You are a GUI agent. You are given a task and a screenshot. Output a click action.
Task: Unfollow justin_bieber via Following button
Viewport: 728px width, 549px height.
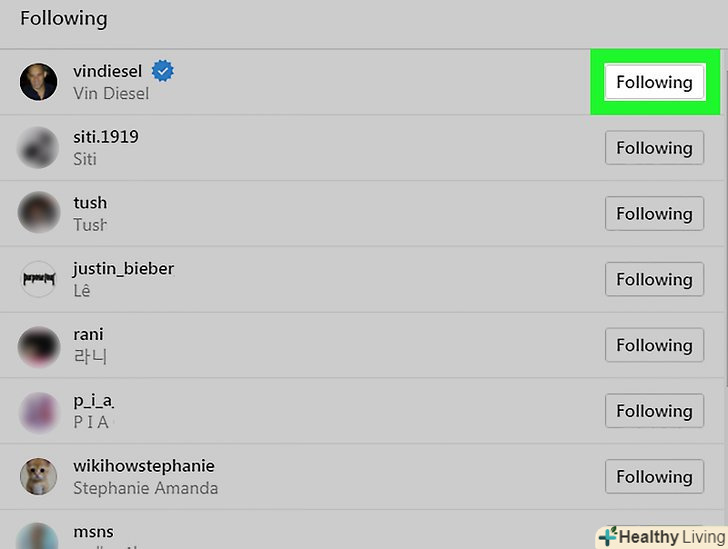pyautogui.click(x=654, y=279)
